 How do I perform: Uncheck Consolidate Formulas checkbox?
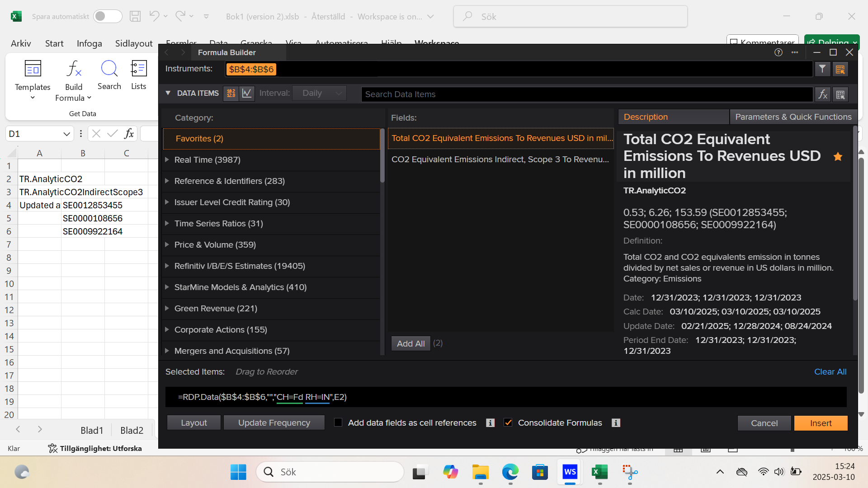(x=508, y=422)
